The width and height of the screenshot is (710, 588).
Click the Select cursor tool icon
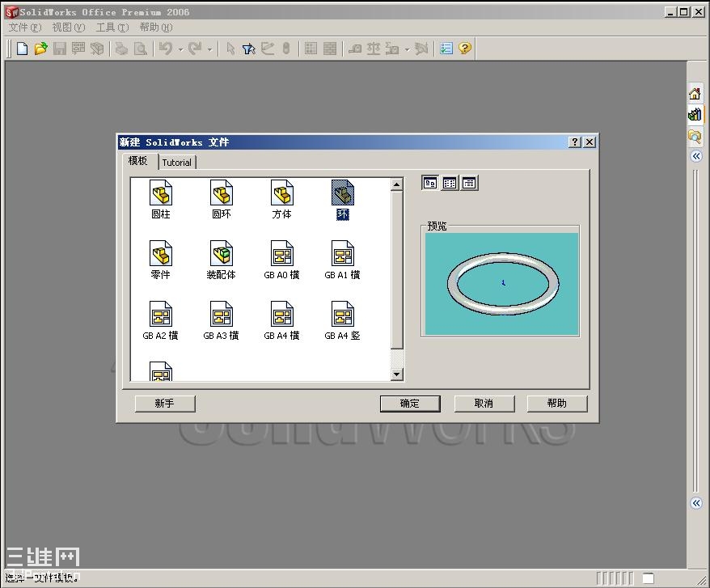point(230,49)
